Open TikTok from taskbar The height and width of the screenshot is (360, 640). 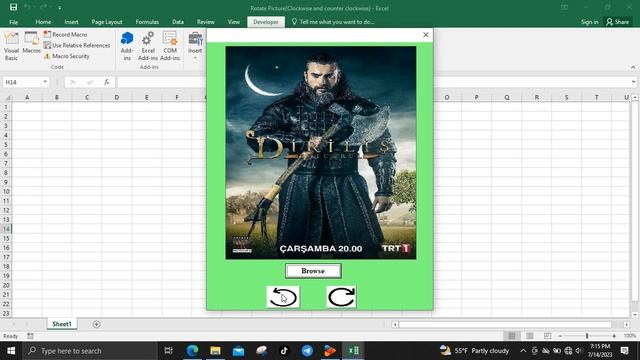click(284, 351)
